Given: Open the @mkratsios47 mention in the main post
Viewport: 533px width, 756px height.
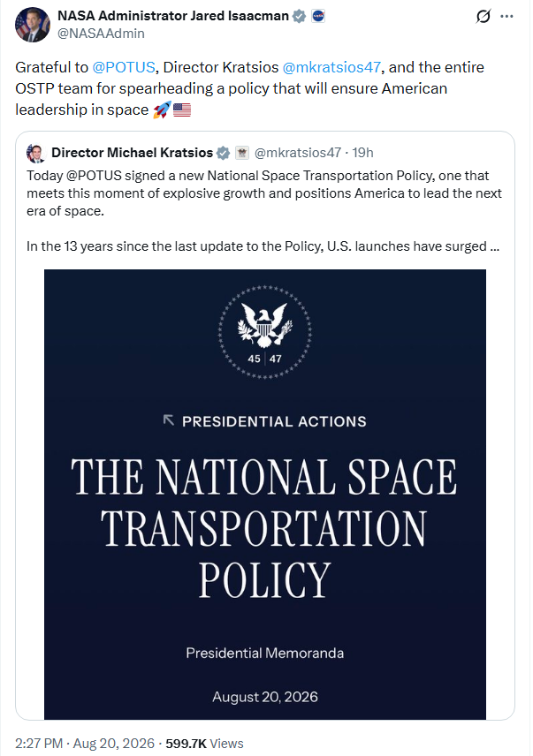Looking at the screenshot, I should (331, 67).
